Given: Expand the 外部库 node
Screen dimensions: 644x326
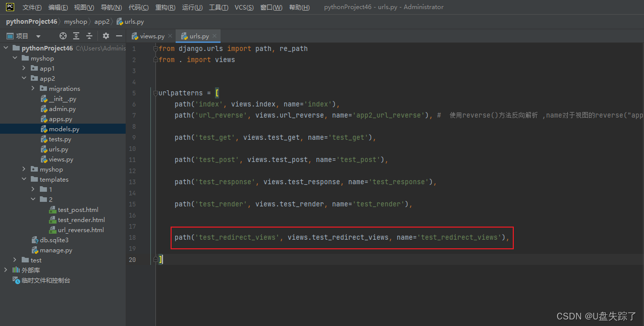Looking at the screenshot, I should coord(6,269).
